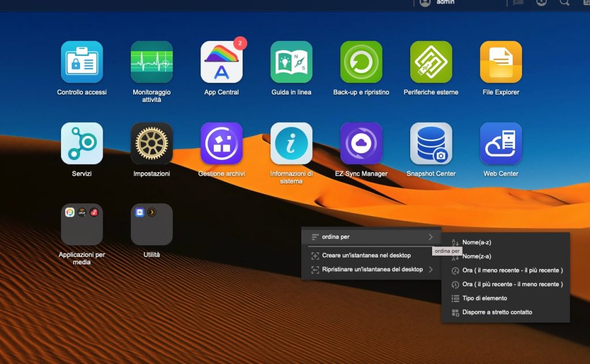Viewport: 590px width, 364px height.
Task: Open Informazioni di sistema icon
Action: 292,143
